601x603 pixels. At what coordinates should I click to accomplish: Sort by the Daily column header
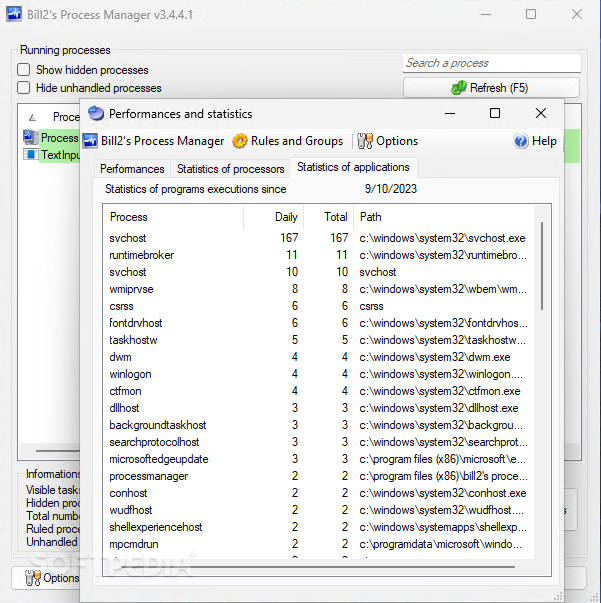(273, 217)
